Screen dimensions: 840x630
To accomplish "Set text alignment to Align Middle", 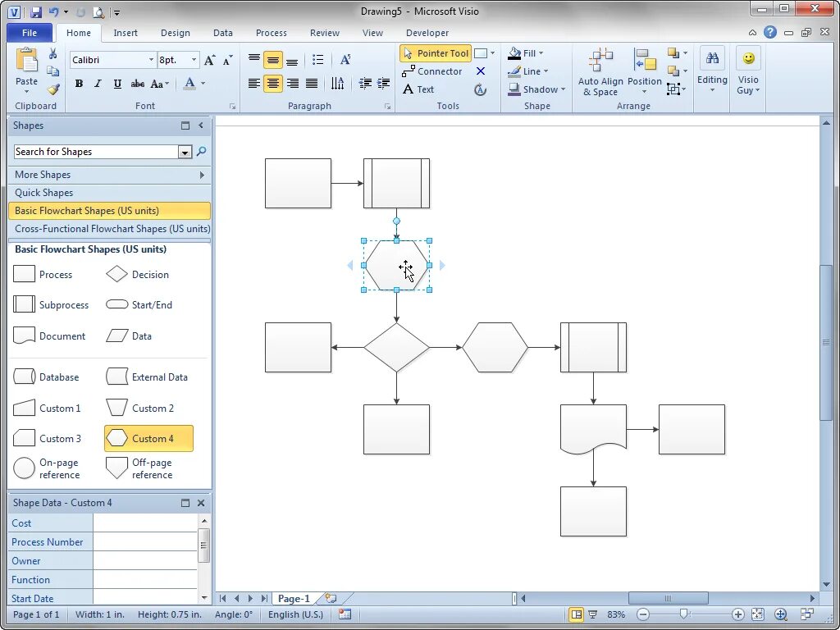I will (x=272, y=59).
